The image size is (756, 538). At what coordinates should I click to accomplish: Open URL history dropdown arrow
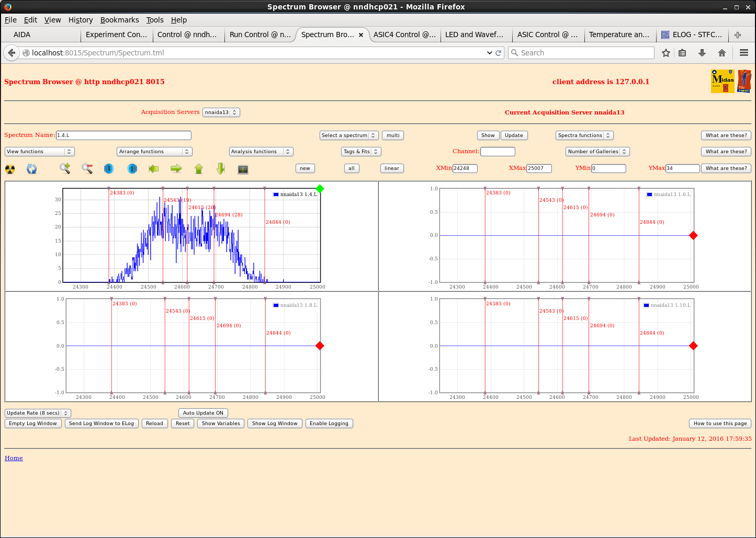point(489,53)
